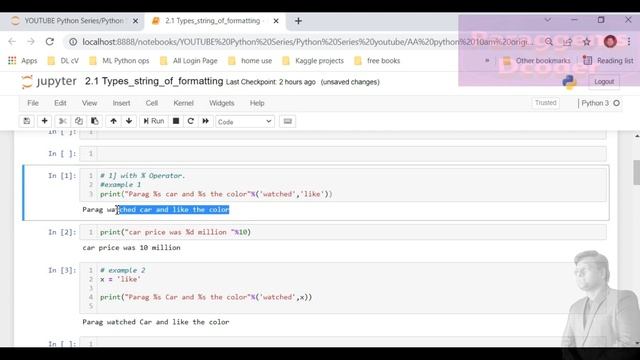Open Chrome three-dot menu
640x360 pixels.
(629, 42)
